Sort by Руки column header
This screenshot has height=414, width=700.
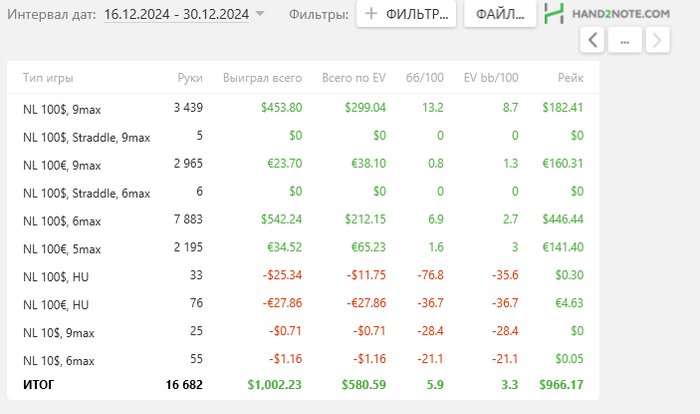click(189, 78)
